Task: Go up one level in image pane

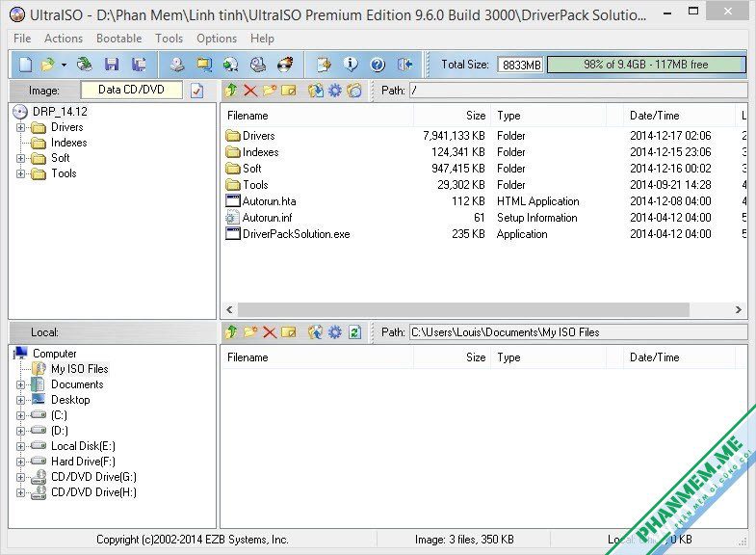Action: 231,91
